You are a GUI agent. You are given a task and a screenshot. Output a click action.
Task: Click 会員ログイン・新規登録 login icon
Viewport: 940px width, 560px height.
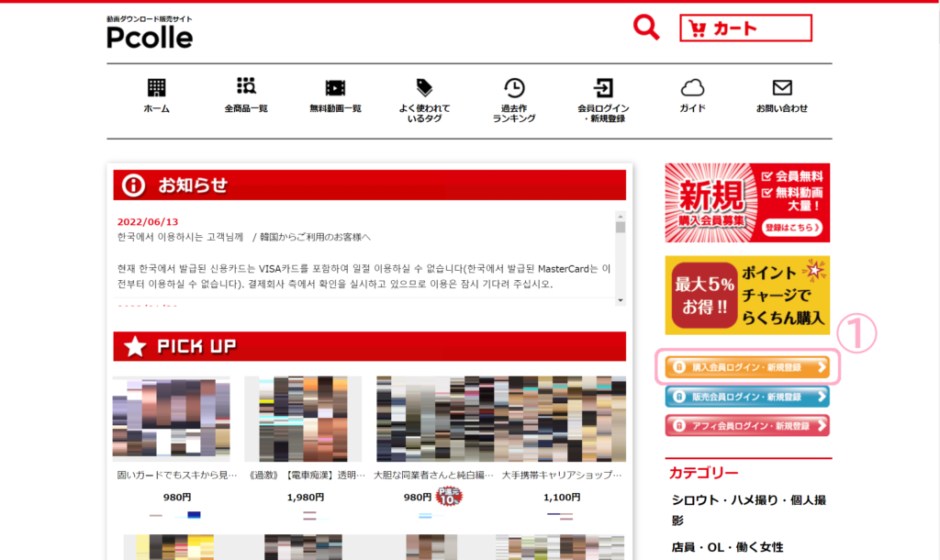point(603,87)
